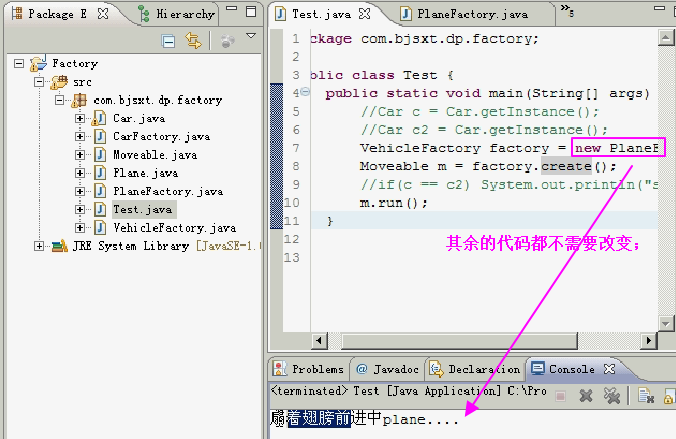
Task: Expand Moveable.java node
Action: [80, 154]
